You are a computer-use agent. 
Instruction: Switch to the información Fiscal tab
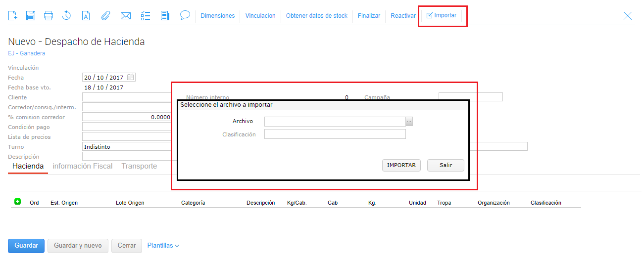(x=83, y=166)
